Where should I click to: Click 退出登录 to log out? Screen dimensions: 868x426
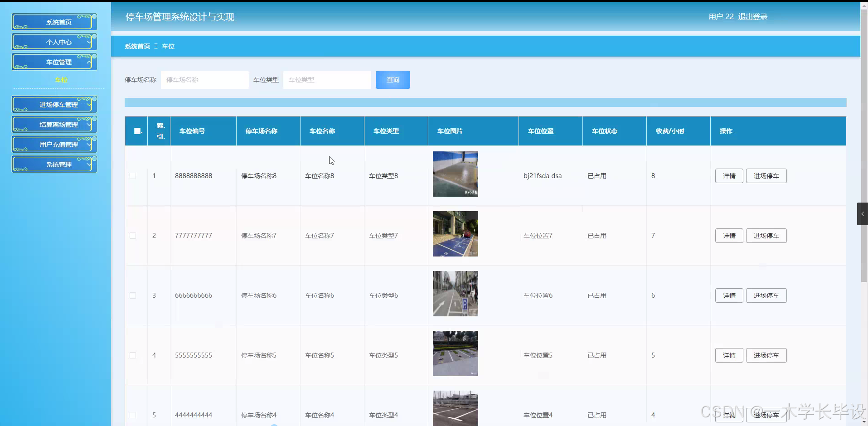point(754,16)
